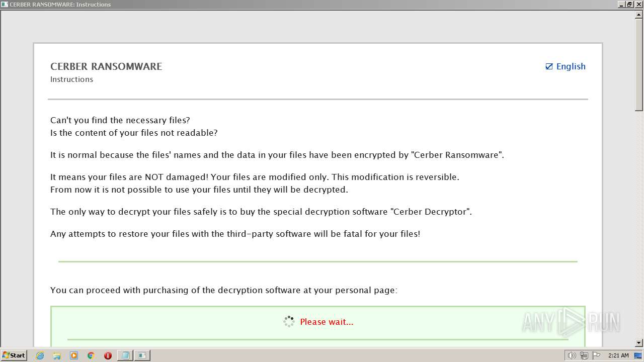Click the Instructions subtitle text
The height and width of the screenshot is (362, 644).
[71, 79]
